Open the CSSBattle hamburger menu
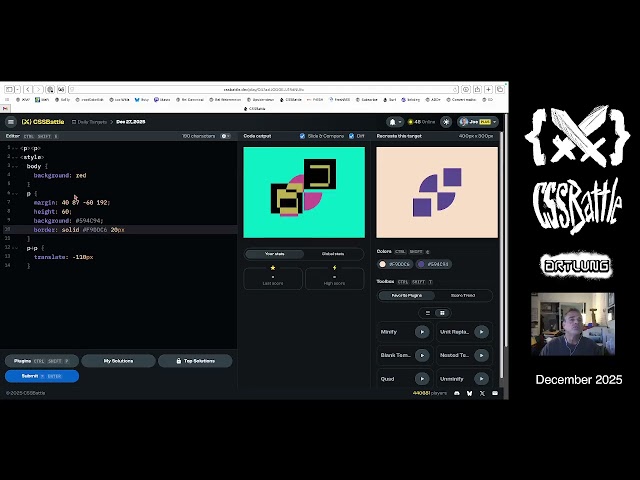Image resolution: width=640 pixels, height=480 pixels. coord(11,122)
